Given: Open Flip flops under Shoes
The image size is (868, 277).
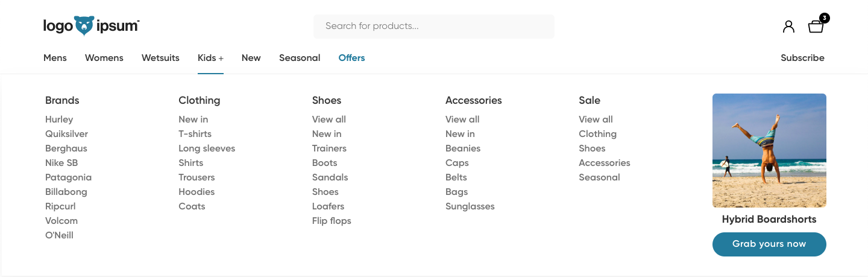Looking at the screenshot, I should pyautogui.click(x=332, y=221).
